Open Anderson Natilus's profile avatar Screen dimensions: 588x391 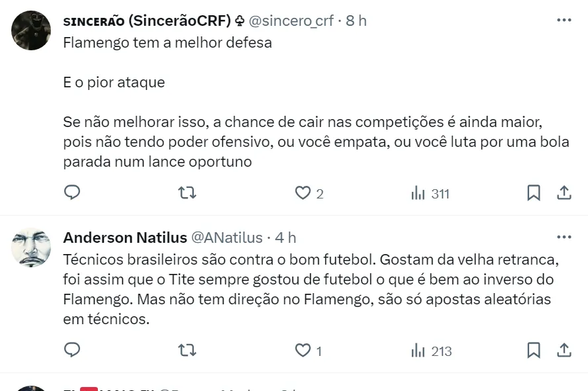pos(31,247)
